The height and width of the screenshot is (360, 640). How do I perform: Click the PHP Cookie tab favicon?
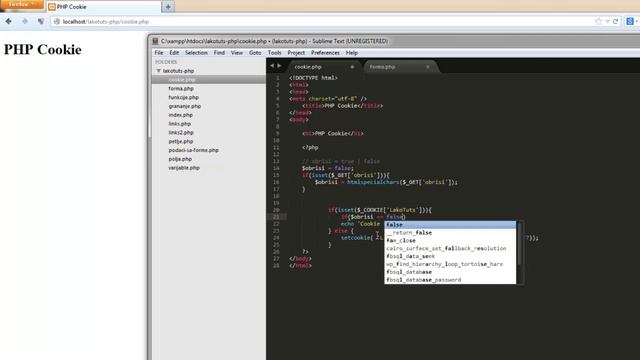point(52,7)
